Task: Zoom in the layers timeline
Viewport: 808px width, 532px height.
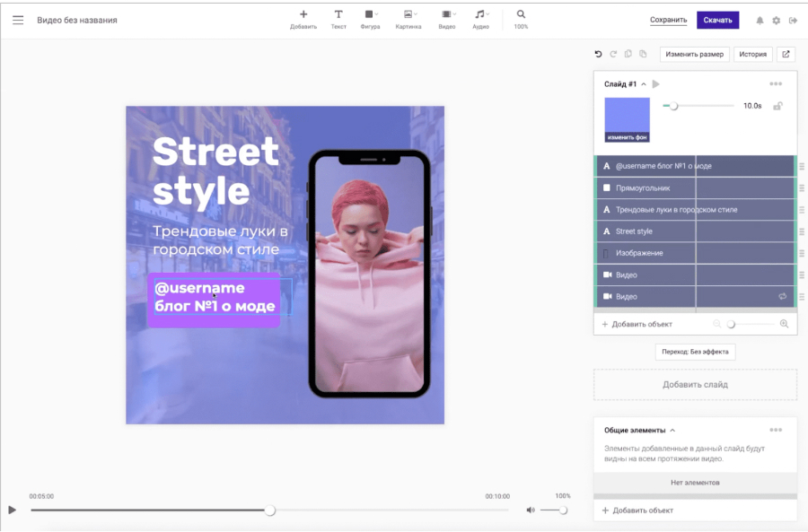Action: 784,324
